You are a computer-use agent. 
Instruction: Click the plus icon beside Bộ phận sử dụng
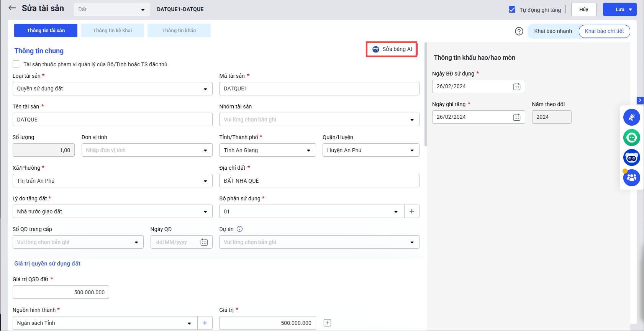point(411,211)
